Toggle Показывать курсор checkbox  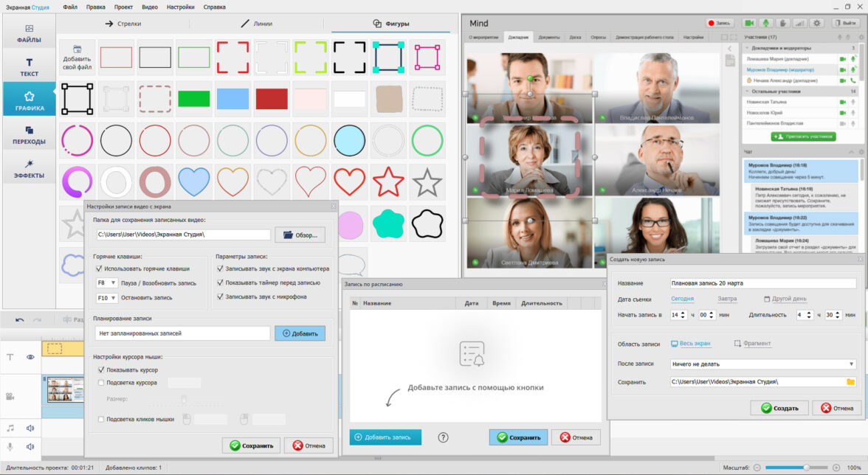(100, 370)
